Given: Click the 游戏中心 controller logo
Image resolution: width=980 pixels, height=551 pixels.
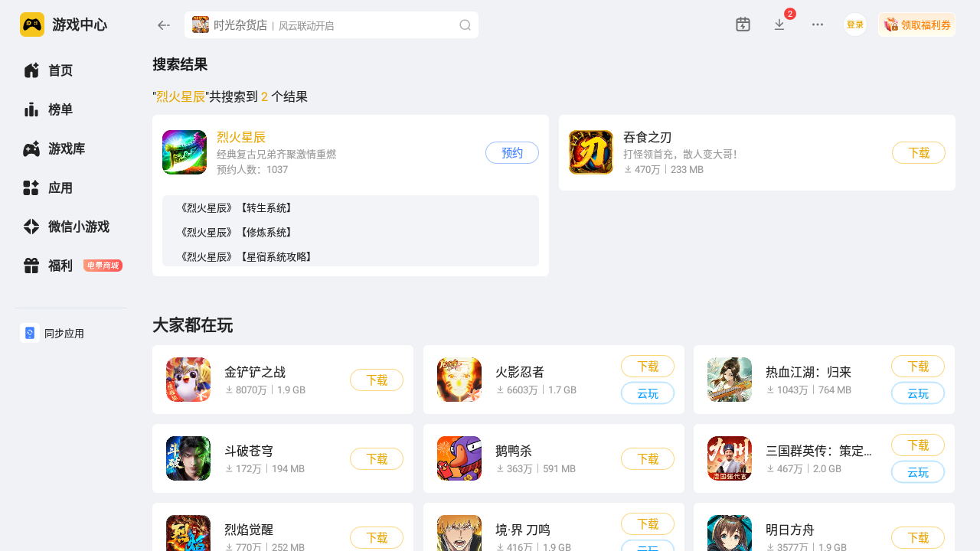Looking at the screenshot, I should [x=32, y=24].
